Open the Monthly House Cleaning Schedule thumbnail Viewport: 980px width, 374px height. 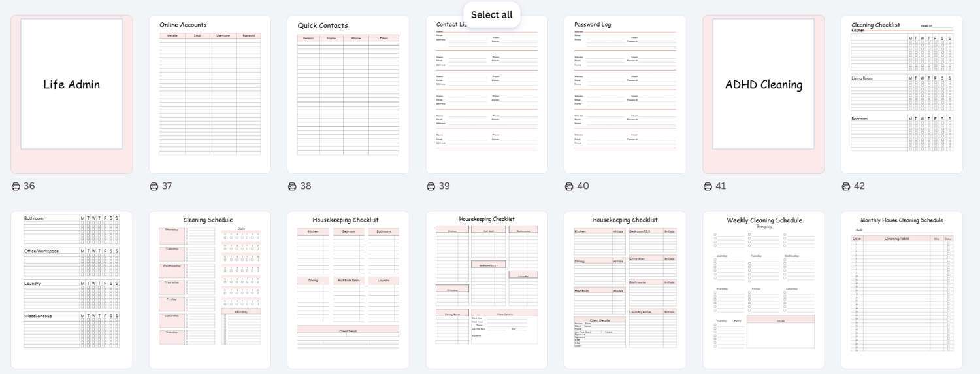coord(902,290)
